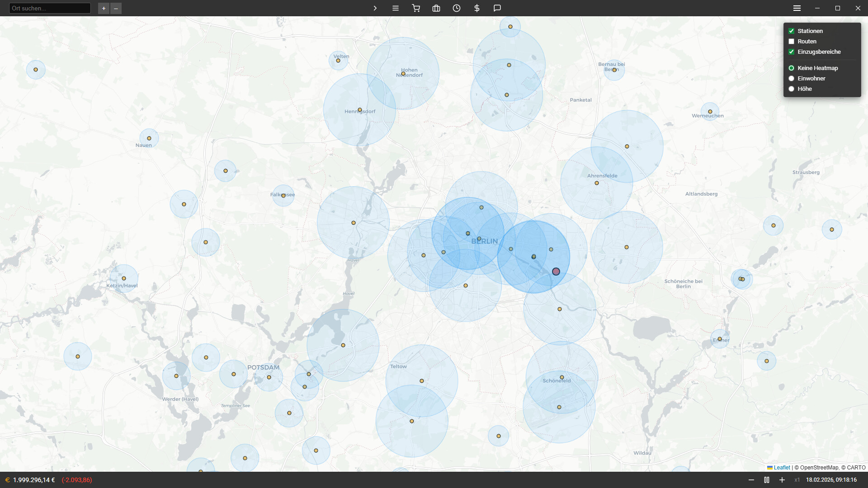Open the finances panel via dollar icon
Screen dimensions: 868x488
pos(476,8)
